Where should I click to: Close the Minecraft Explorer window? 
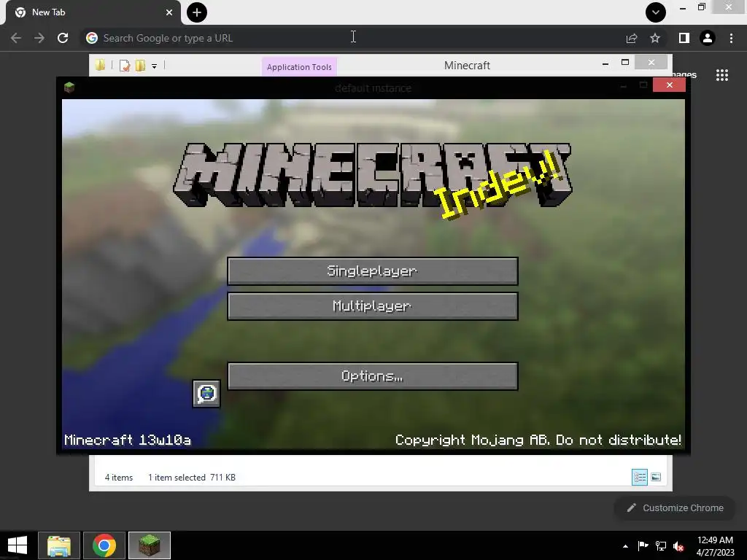(x=651, y=63)
